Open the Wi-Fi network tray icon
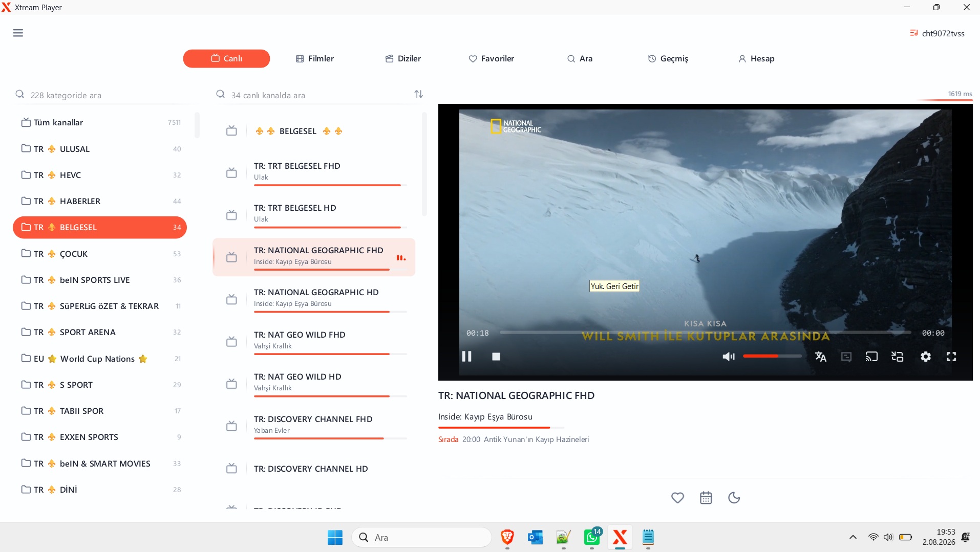 tap(873, 537)
